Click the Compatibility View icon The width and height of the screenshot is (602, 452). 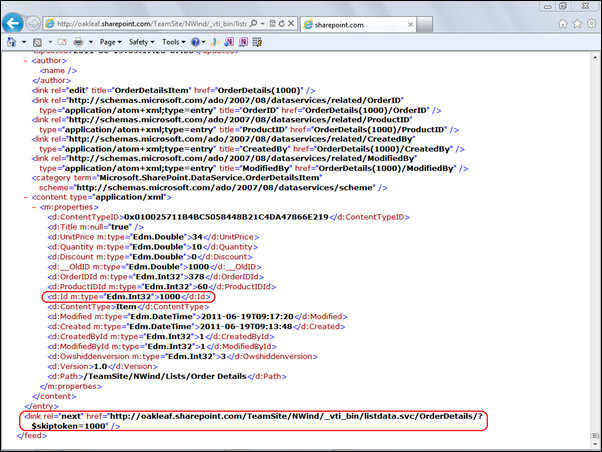coord(272,23)
